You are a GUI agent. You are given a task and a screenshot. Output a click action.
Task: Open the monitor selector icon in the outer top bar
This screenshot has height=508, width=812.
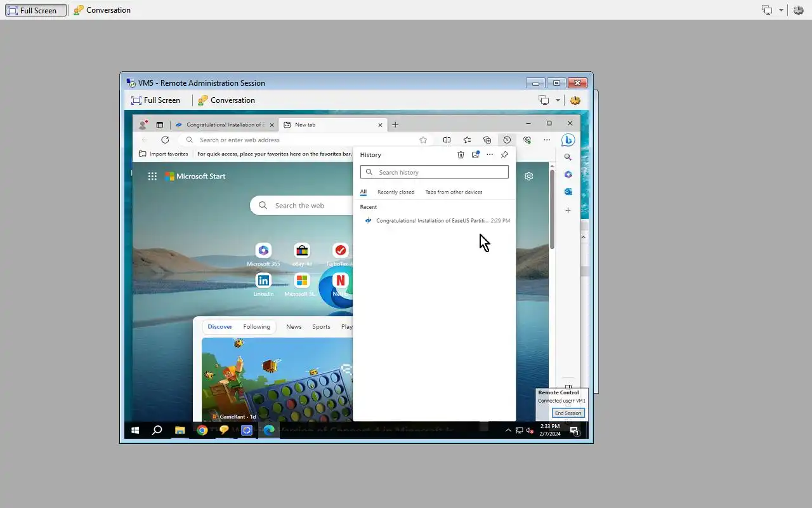pyautogui.click(x=767, y=10)
